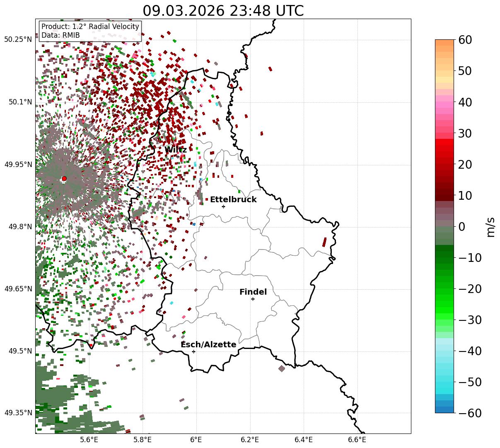This screenshot has width=500, height=448.
Task: Click the colorbar −50 tick label
Action: tap(470, 382)
